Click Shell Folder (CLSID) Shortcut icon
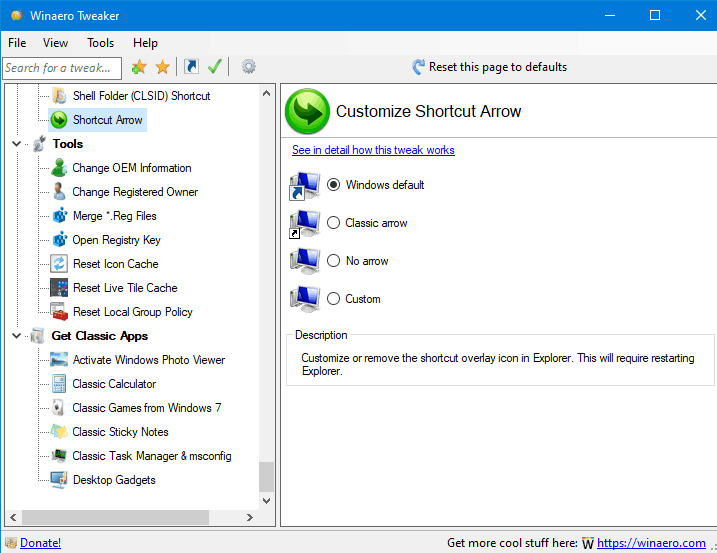The image size is (717, 553). point(59,96)
